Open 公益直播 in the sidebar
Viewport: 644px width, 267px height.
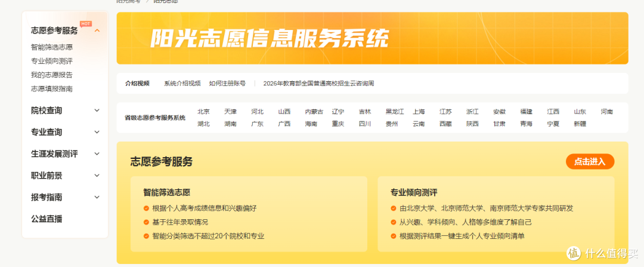tap(47, 219)
